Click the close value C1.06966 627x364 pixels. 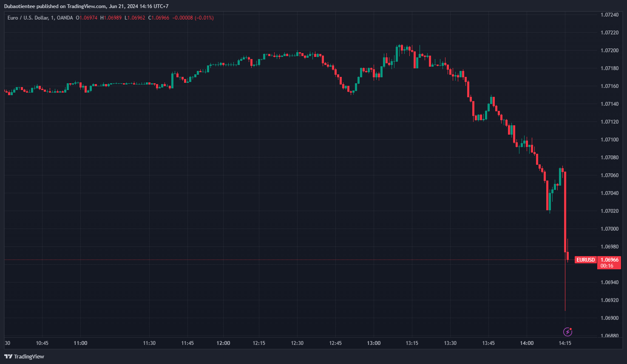click(159, 18)
